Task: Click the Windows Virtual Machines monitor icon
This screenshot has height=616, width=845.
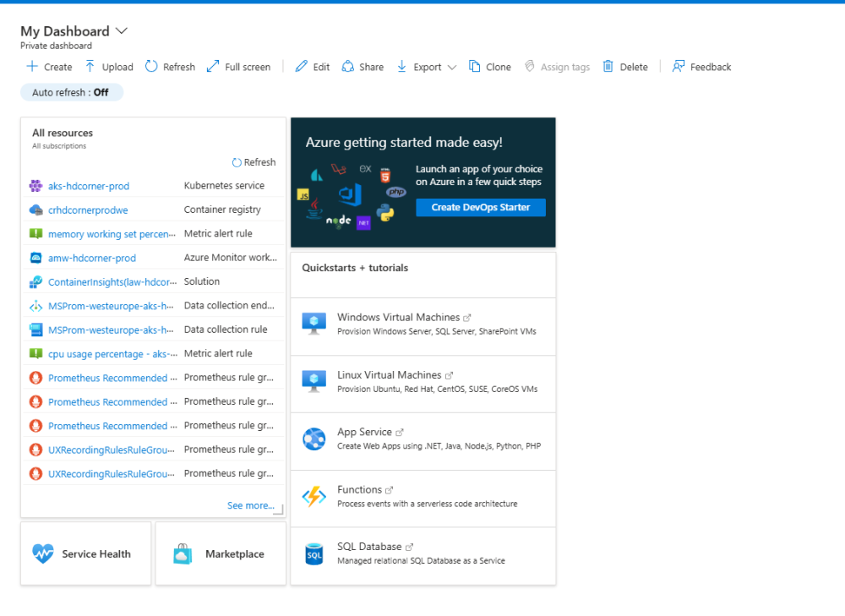Action: coord(313,324)
